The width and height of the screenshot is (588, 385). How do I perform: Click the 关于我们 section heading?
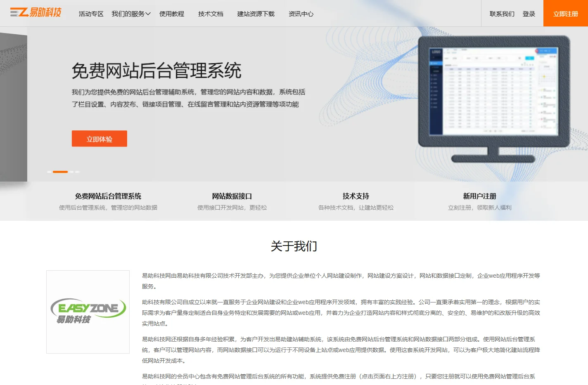[x=294, y=246]
